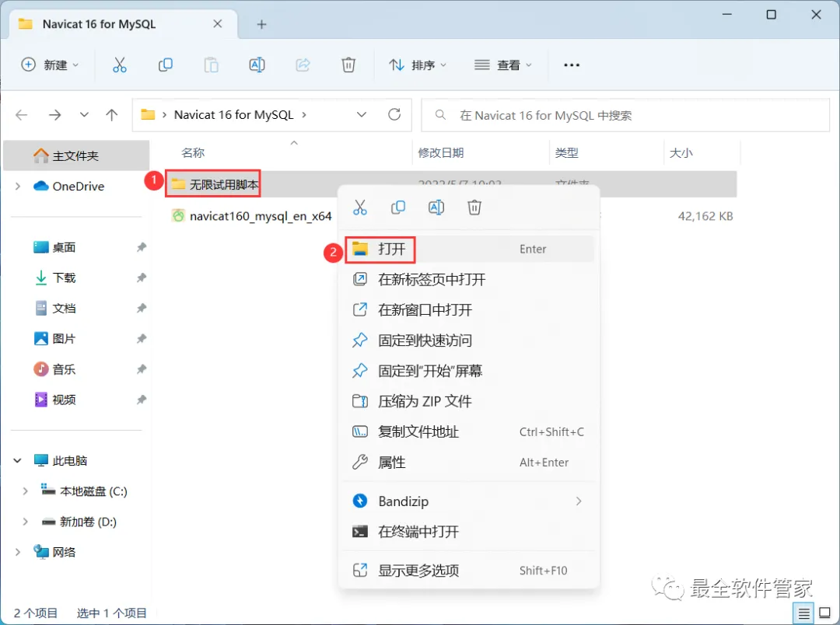Click the Delete icon in the context menu

(474, 208)
